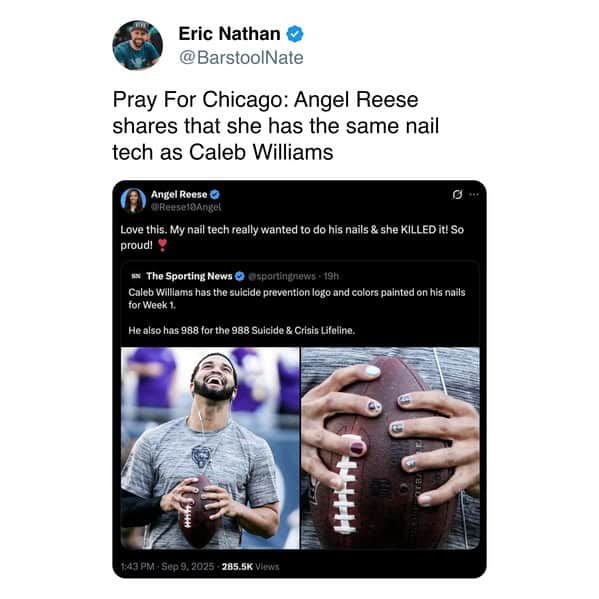Click the Eric Nathan display name

click(x=229, y=34)
